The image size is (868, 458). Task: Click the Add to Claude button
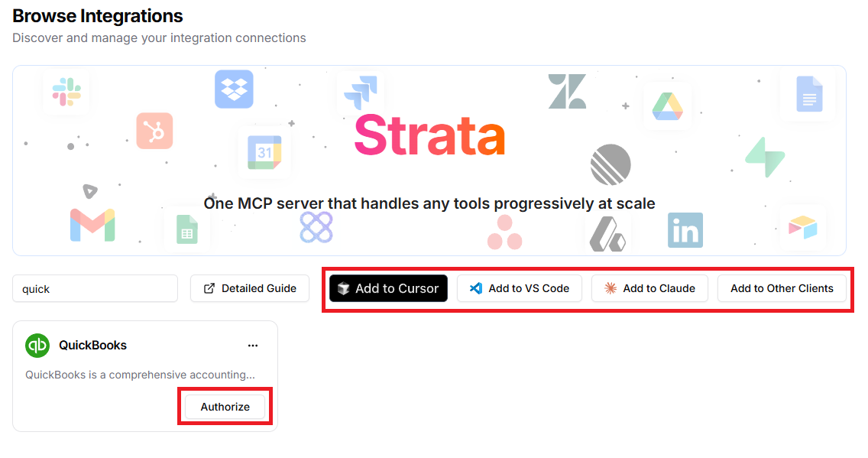coord(649,288)
